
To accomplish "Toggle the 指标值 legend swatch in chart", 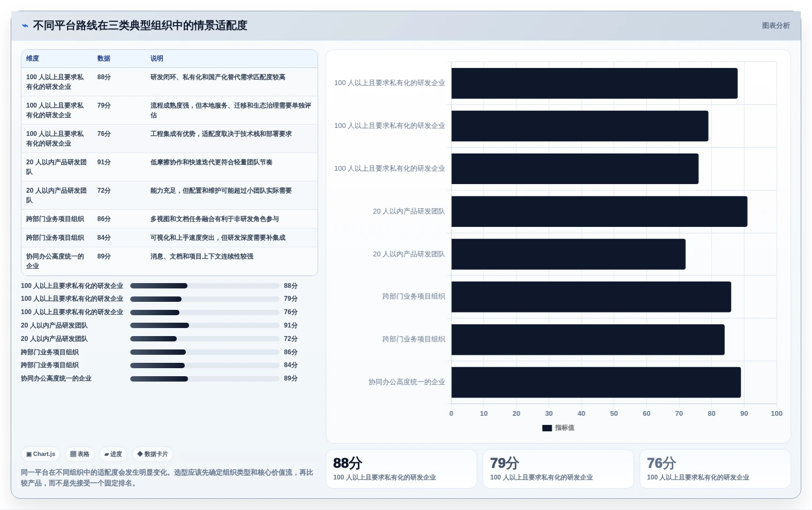I will click(x=547, y=428).
